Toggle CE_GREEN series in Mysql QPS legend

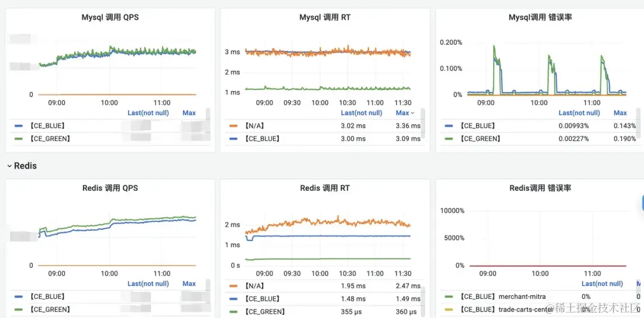49,139
